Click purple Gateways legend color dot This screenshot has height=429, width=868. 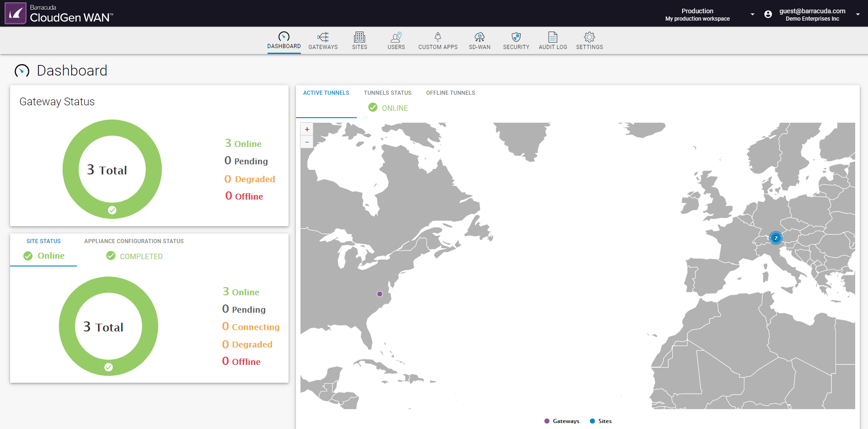pyautogui.click(x=547, y=421)
